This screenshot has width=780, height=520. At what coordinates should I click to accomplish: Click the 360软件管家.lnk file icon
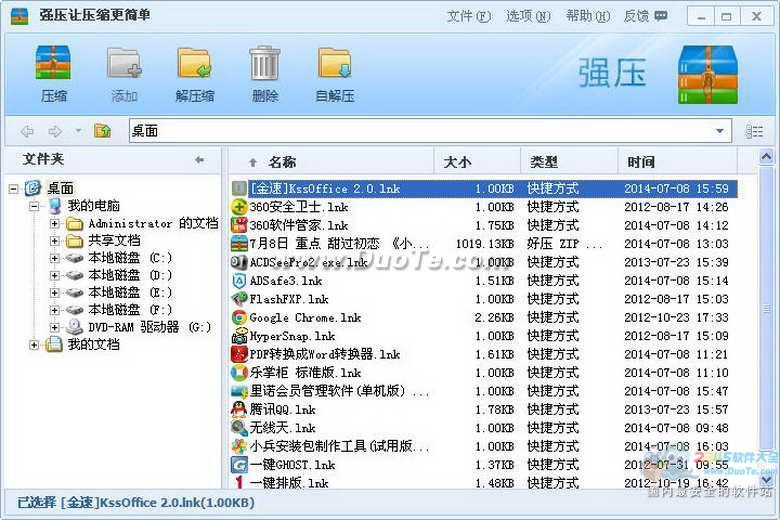tap(239, 225)
